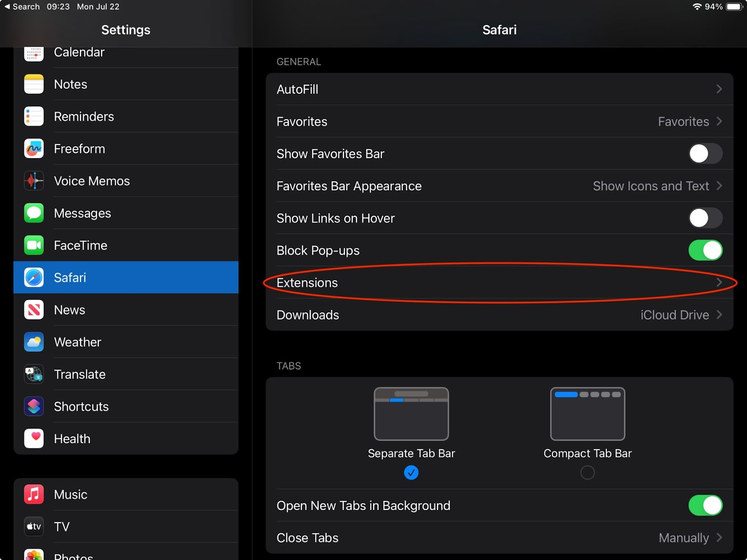Choose the Separate Tab Bar thumbnail
747x560 pixels.
coord(411,413)
